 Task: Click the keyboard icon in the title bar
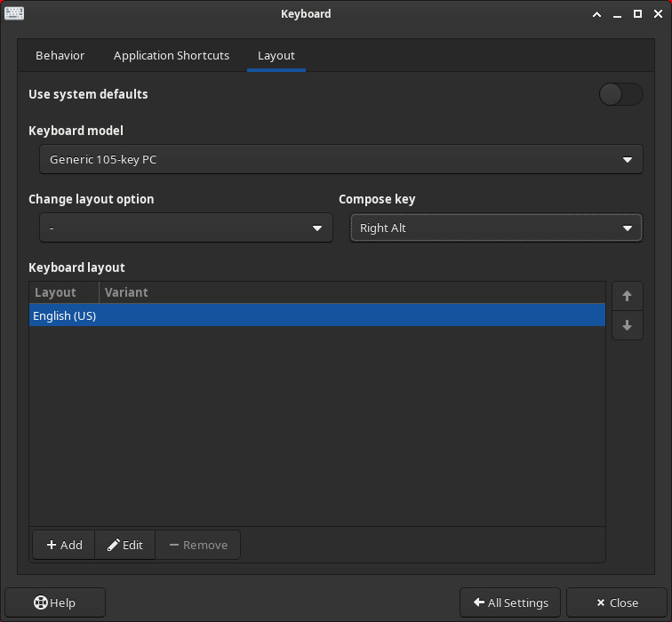click(x=14, y=13)
